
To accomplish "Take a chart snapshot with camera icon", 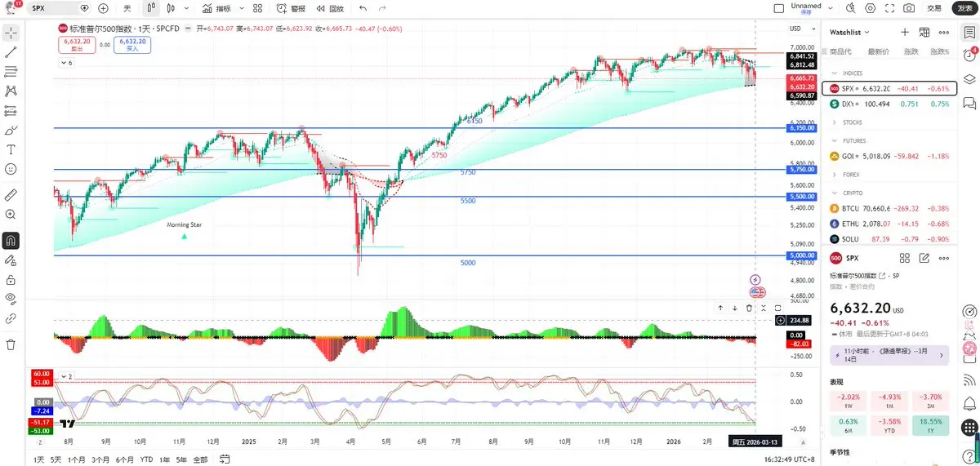I will point(910,8).
